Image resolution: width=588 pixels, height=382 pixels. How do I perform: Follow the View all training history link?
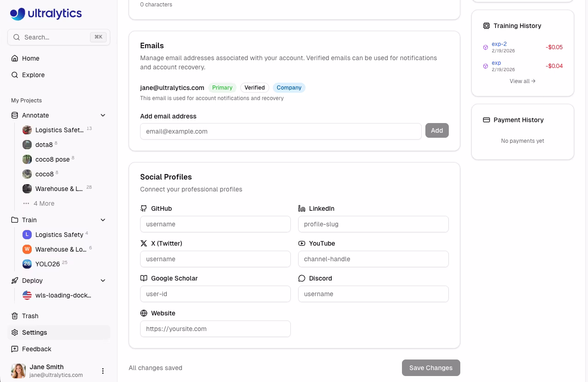[522, 81]
